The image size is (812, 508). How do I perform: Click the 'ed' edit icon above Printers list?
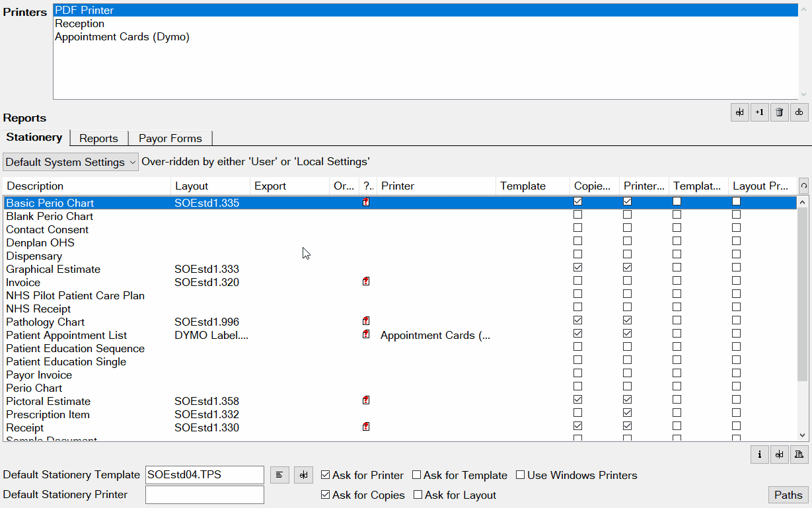tap(739, 112)
